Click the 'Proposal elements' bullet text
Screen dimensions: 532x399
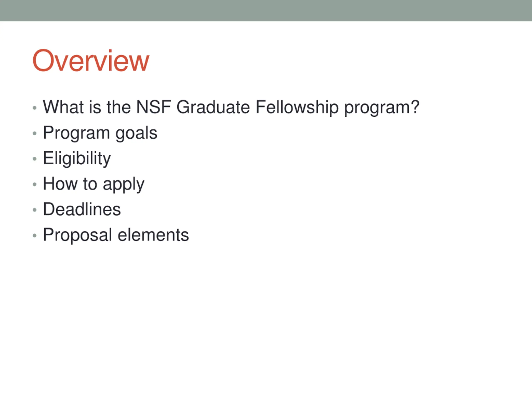click(x=116, y=235)
